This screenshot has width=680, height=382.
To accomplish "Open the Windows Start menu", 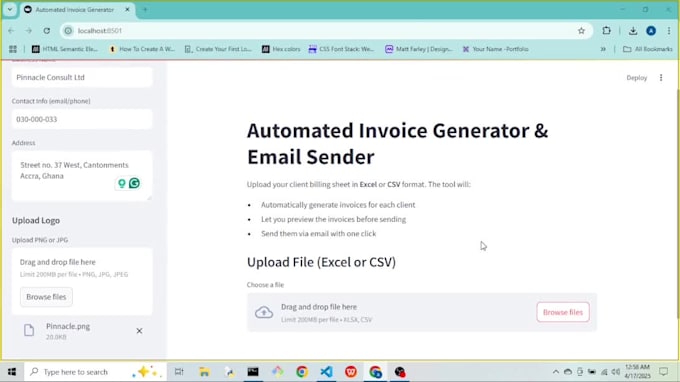I will pyautogui.click(x=12, y=372).
